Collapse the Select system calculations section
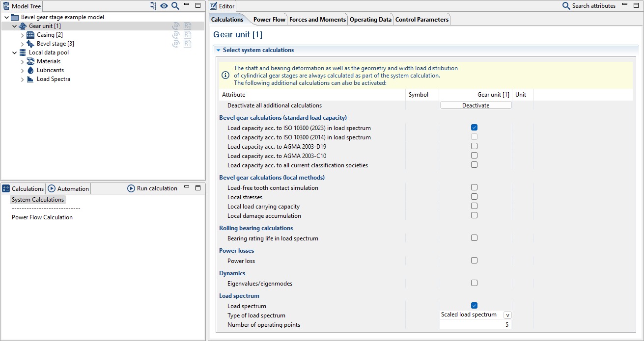The width and height of the screenshot is (644, 341). (218, 50)
